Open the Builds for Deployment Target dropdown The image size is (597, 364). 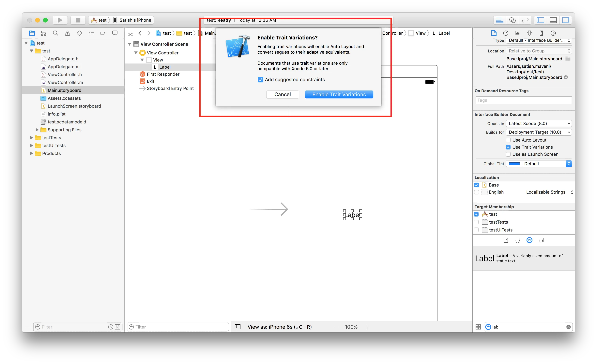(539, 132)
